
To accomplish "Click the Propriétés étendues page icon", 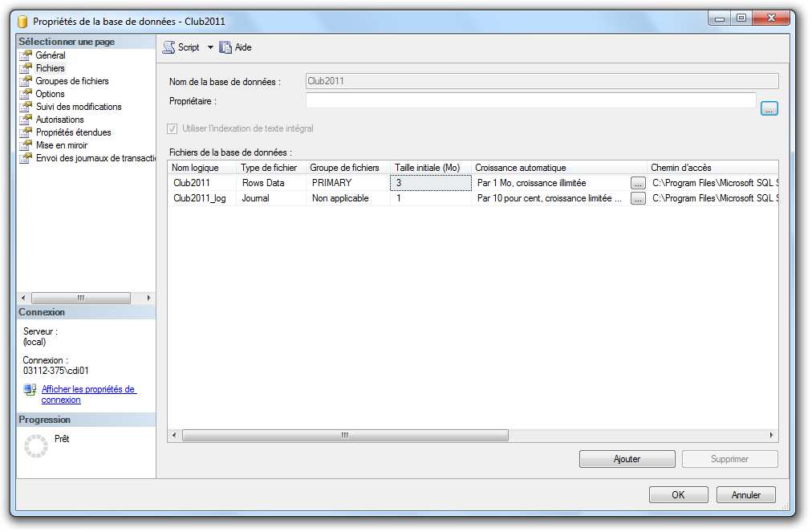I will [x=25, y=132].
